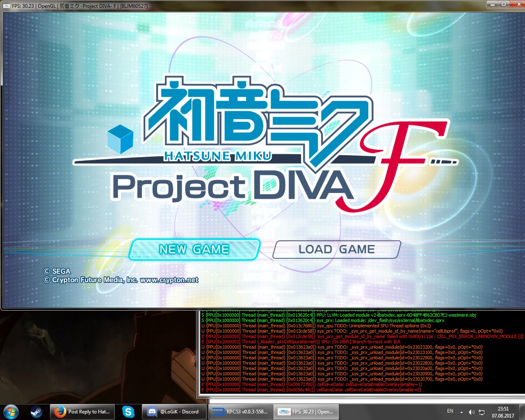Show hidden system tray icons

(x=461, y=412)
